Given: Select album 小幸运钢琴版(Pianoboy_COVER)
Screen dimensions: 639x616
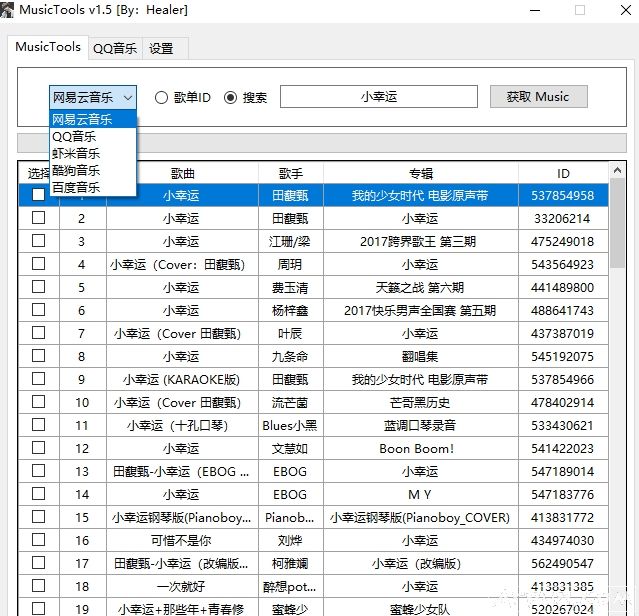Looking at the screenshot, I should pos(420,517).
